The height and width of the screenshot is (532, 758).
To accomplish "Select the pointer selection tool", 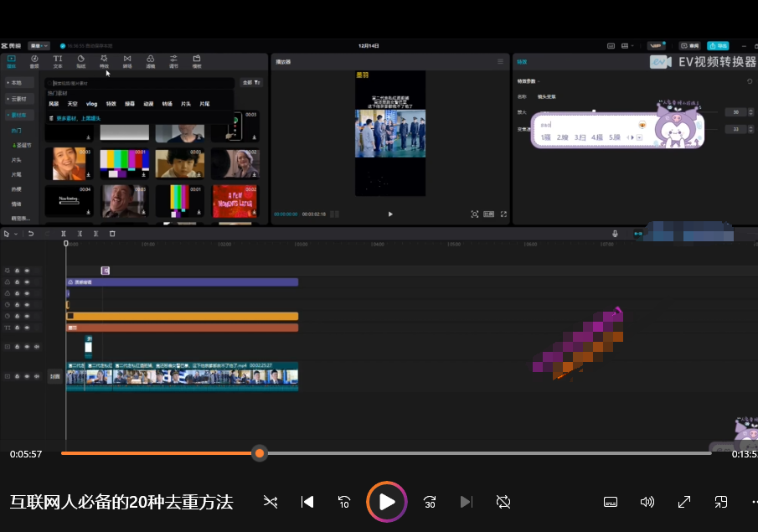I will [7, 234].
